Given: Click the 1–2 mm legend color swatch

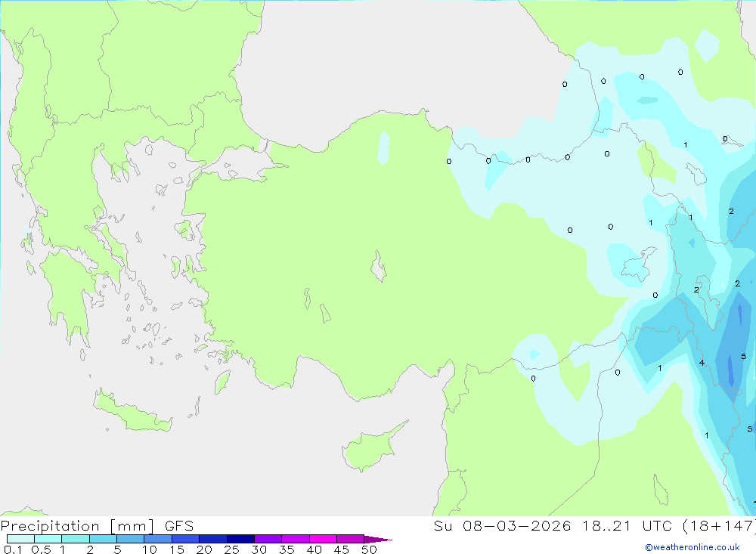Looking at the screenshot, I should click(x=76, y=539).
